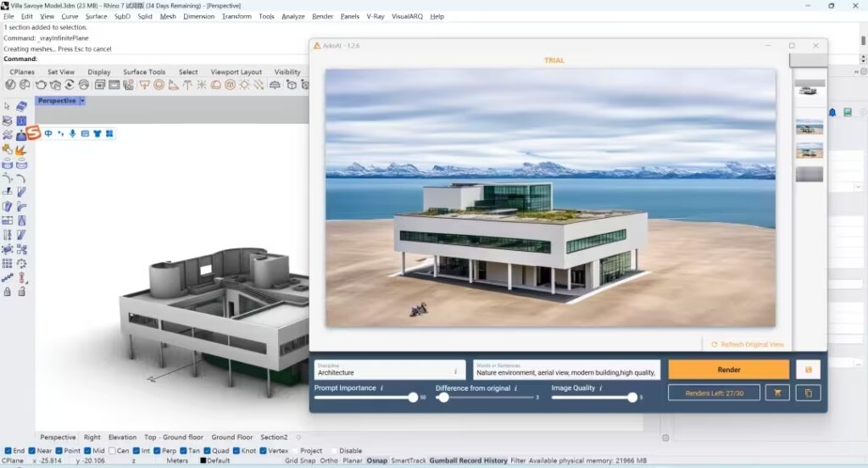Click the V-Ray point light star icon
Viewport: 868px width, 468px height.
[x=202, y=85]
